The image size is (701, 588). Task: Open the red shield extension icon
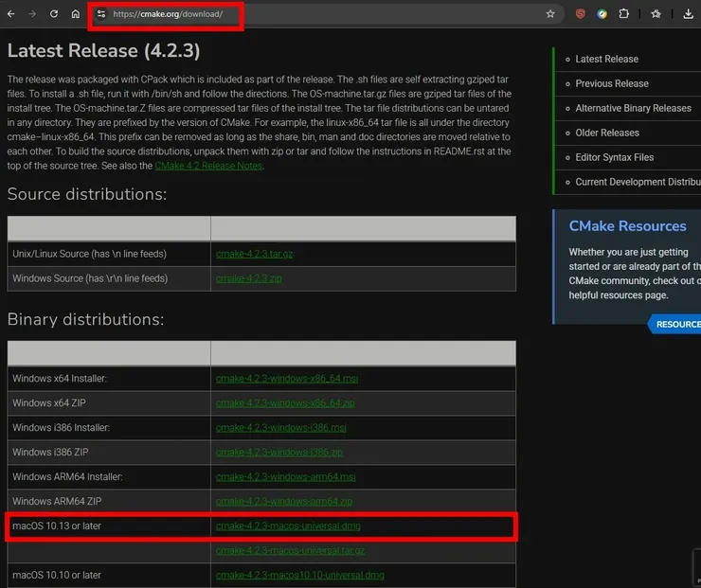(581, 14)
